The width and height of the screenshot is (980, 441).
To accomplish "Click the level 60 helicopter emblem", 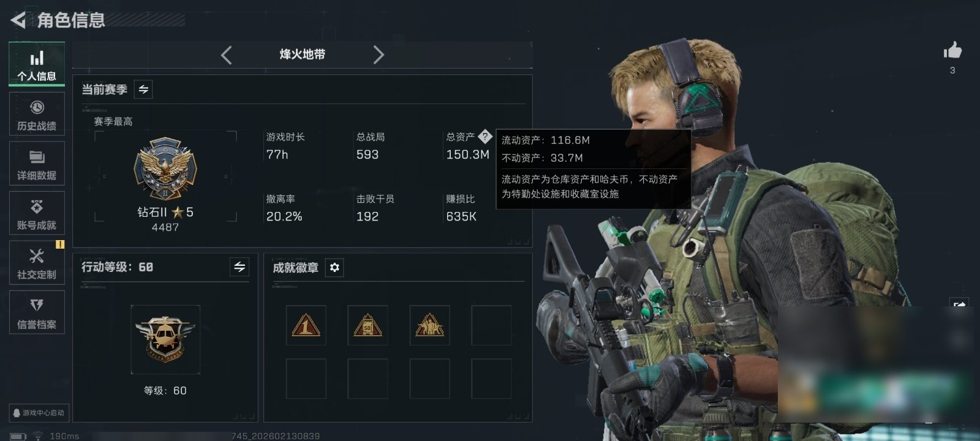I will tap(165, 339).
